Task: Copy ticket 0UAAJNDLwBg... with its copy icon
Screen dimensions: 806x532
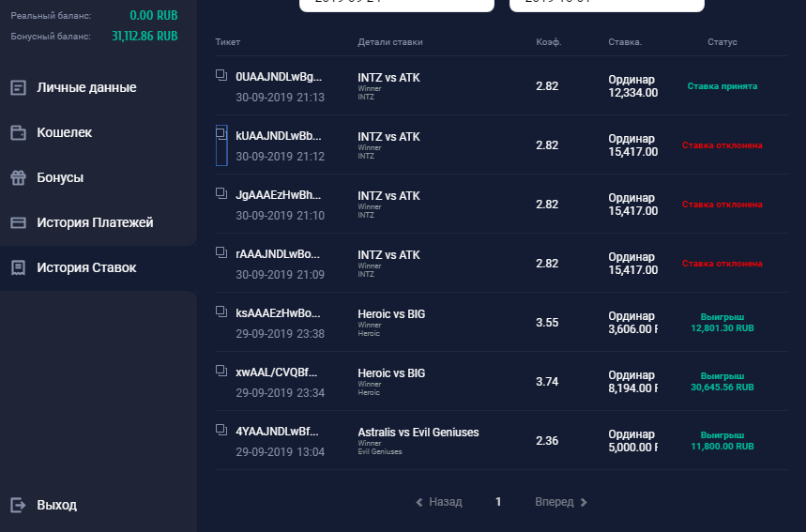Action: pyautogui.click(x=221, y=75)
